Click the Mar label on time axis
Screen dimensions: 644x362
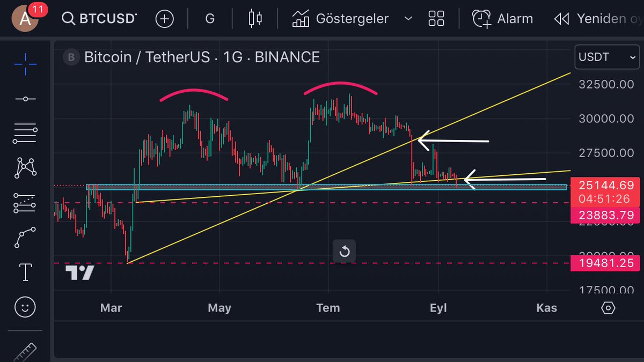point(111,308)
